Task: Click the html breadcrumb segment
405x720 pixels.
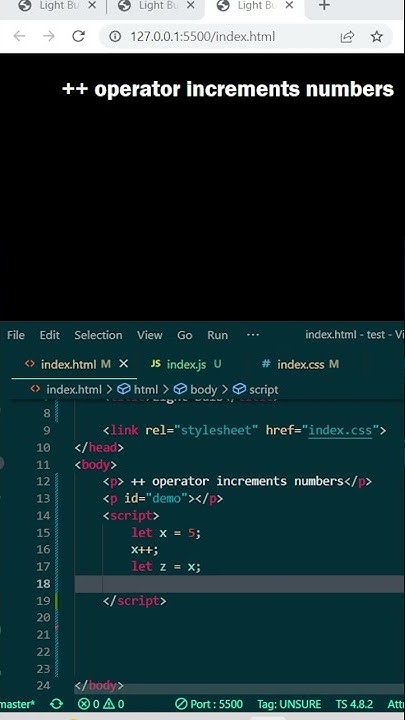Action: coord(146,389)
